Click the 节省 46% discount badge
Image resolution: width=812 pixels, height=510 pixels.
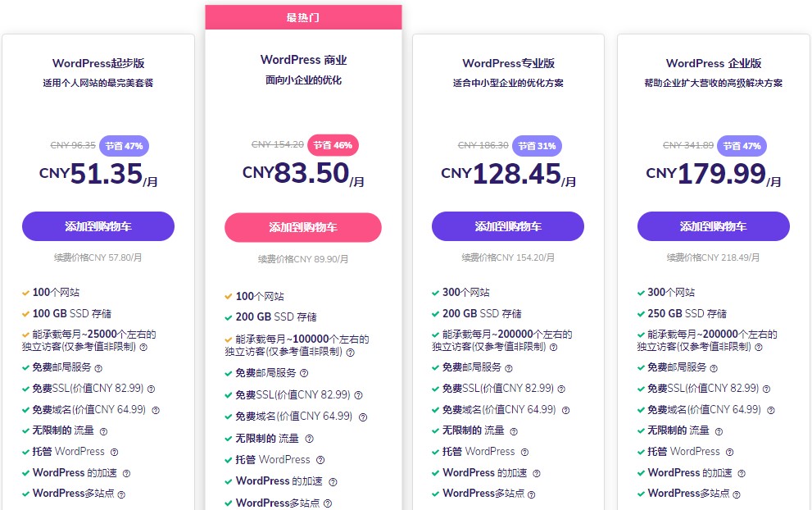pos(333,145)
